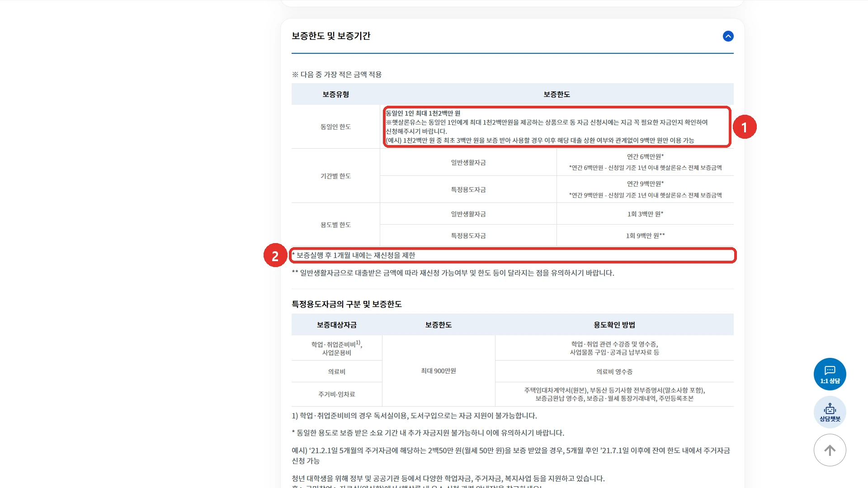Click the 보증한도 및 보증기간 heading
This screenshot has width=868, height=488.
coord(330,36)
